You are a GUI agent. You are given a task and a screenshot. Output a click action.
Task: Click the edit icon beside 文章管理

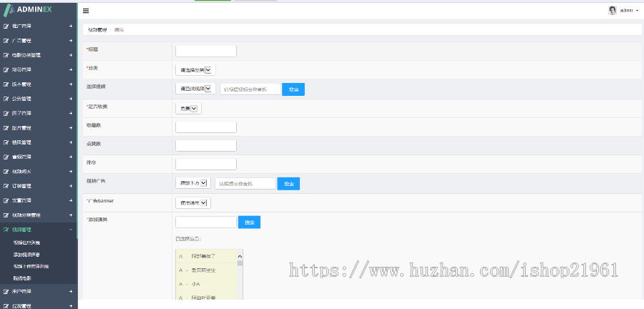(x=6, y=201)
